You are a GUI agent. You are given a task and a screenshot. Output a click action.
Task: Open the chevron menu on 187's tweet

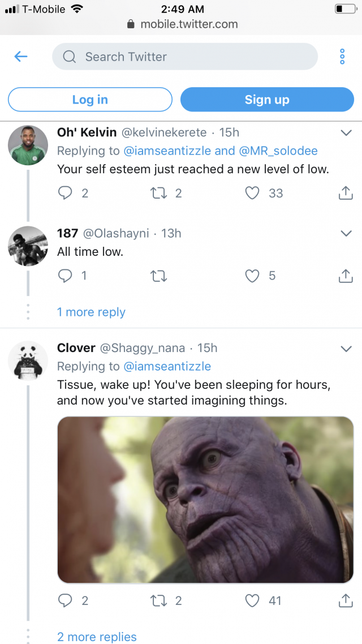pos(346,233)
